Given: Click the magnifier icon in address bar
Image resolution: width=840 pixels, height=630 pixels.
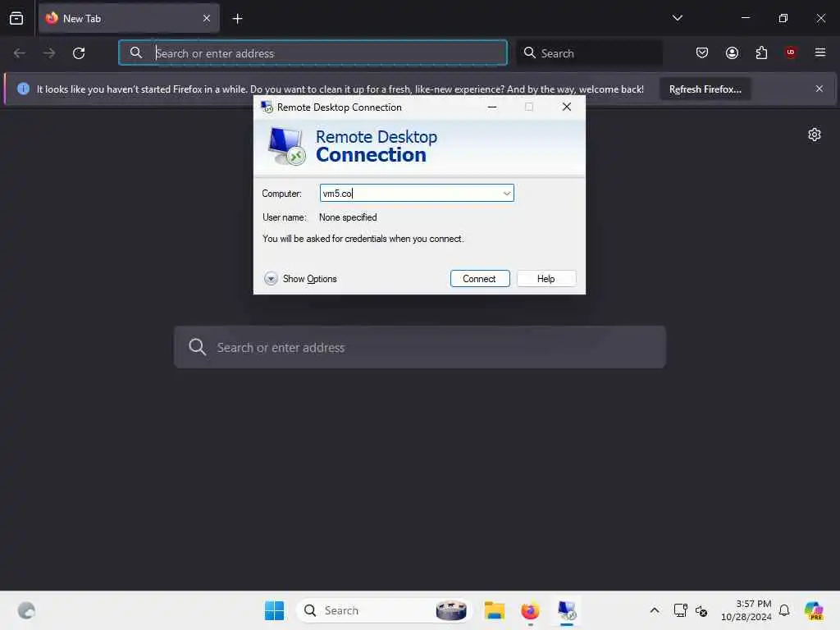Looking at the screenshot, I should pyautogui.click(x=136, y=52).
